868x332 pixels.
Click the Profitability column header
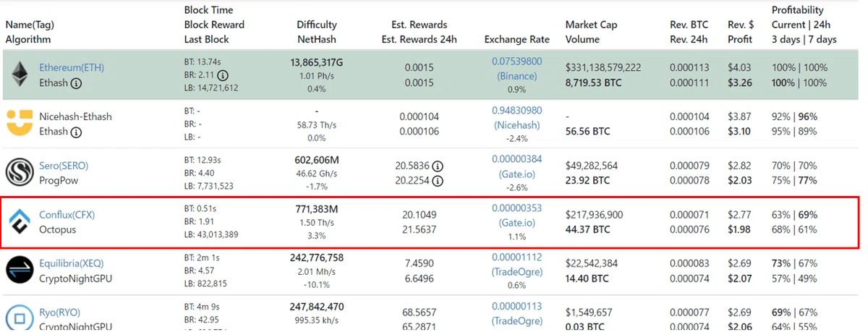coord(804,25)
